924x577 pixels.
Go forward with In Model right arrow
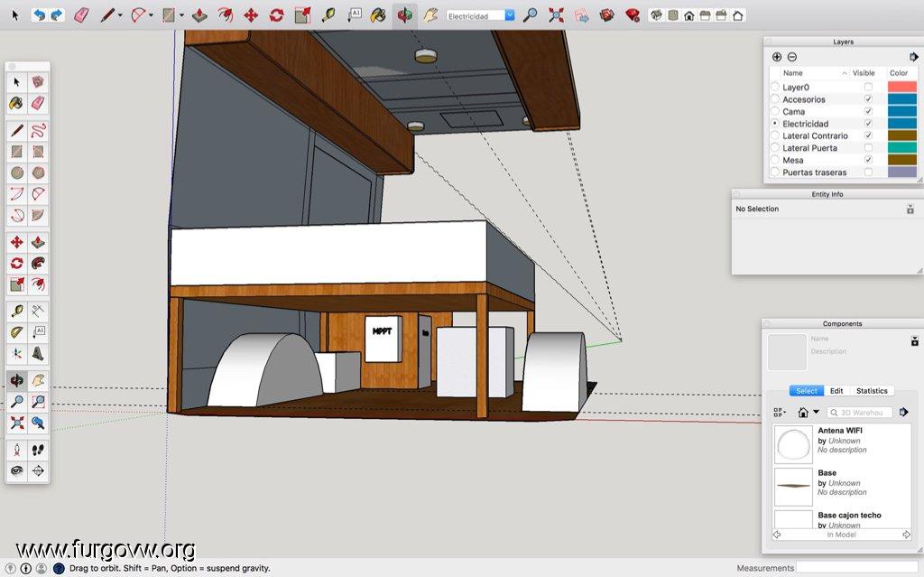[x=906, y=535]
